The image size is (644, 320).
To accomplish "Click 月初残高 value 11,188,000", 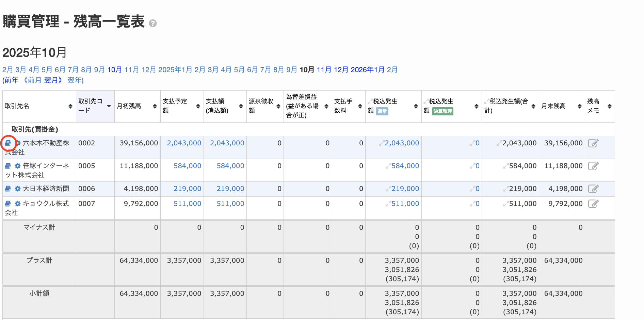I will (139, 166).
